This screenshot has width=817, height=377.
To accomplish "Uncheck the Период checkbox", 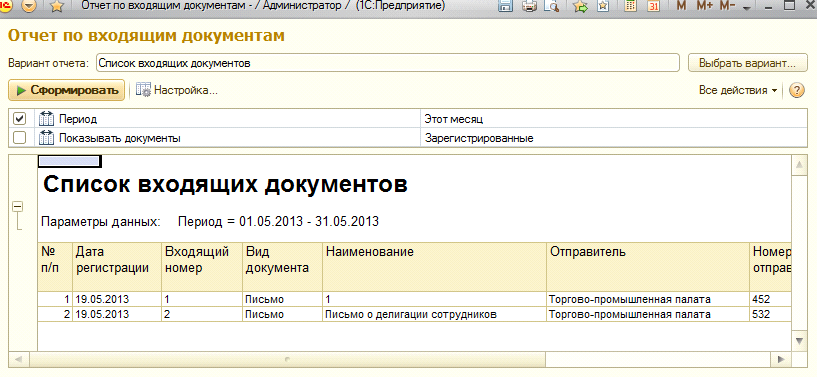I will coord(20,119).
